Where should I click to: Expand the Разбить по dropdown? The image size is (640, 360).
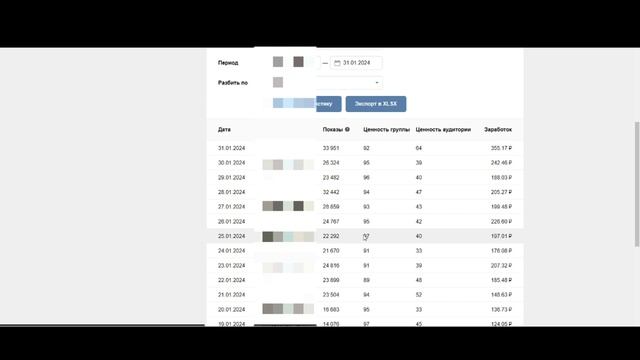[x=377, y=83]
